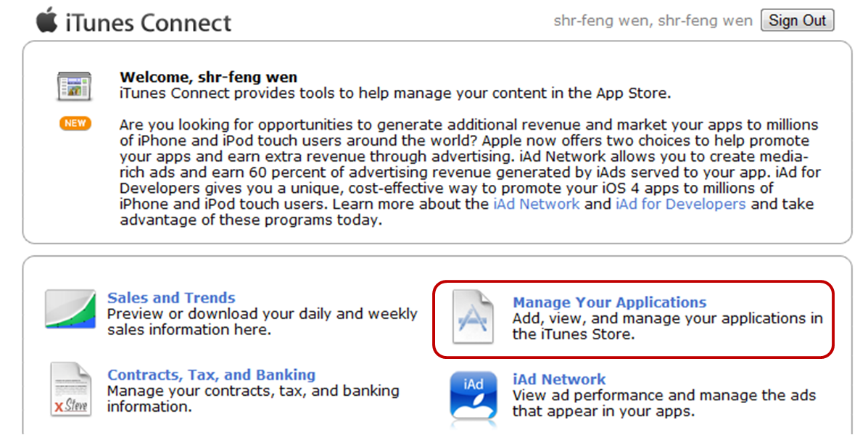Click the Welcome, shr-feng wen heading

(209, 77)
